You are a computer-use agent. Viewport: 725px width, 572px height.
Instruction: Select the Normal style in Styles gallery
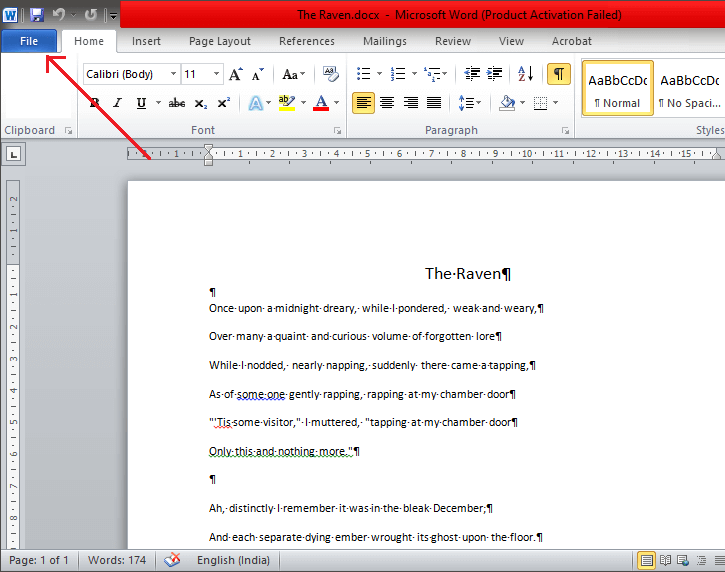coord(617,91)
